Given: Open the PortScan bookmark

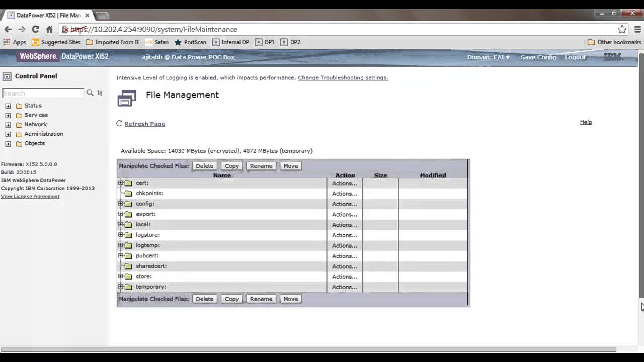Looking at the screenshot, I should (x=190, y=42).
